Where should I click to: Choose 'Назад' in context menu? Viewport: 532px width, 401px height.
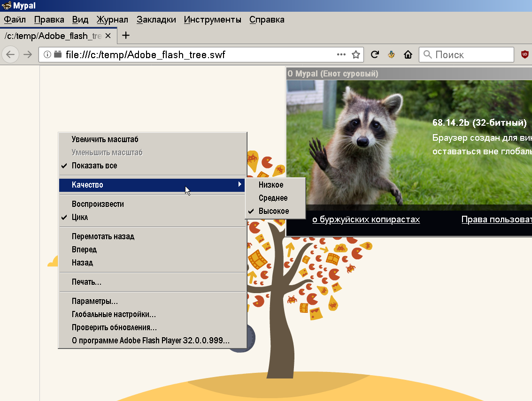click(x=152, y=263)
